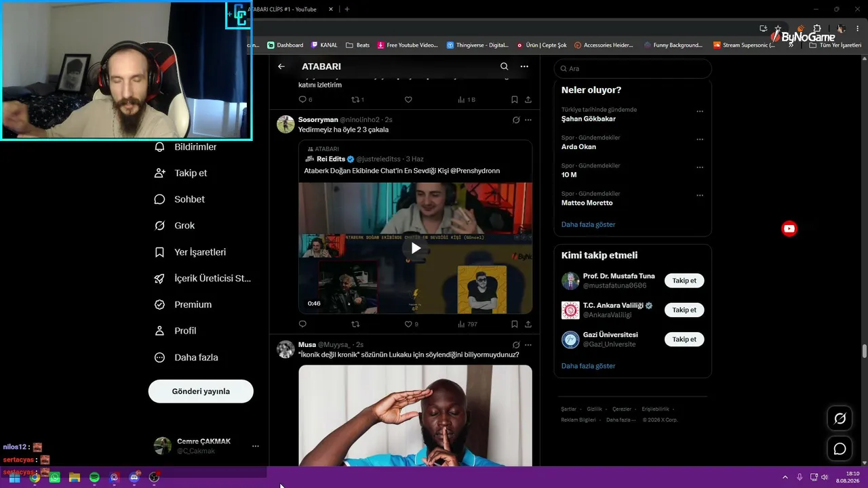The image size is (868, 488).
Task: Open quoted Rei Edits account name
Action: click(x=331, y=159)
